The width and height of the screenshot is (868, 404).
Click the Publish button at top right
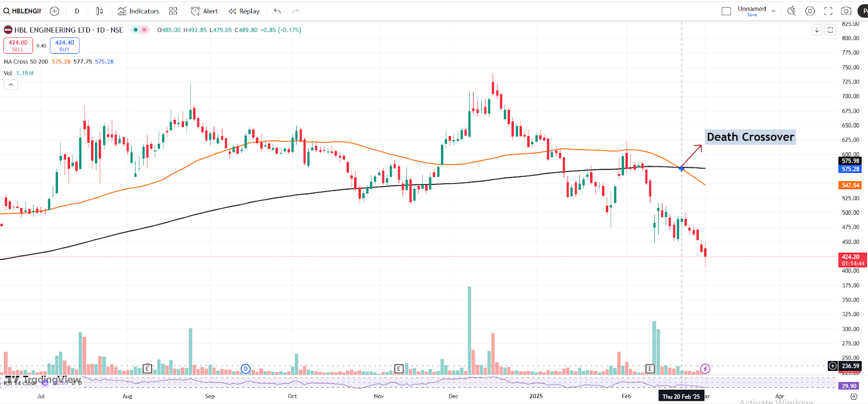tap(863, 11)
